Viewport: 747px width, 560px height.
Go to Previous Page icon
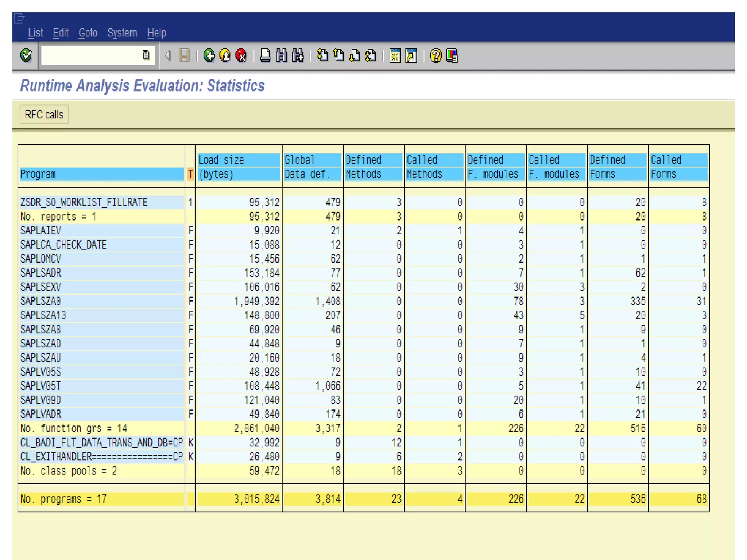(x=338, y=56)
